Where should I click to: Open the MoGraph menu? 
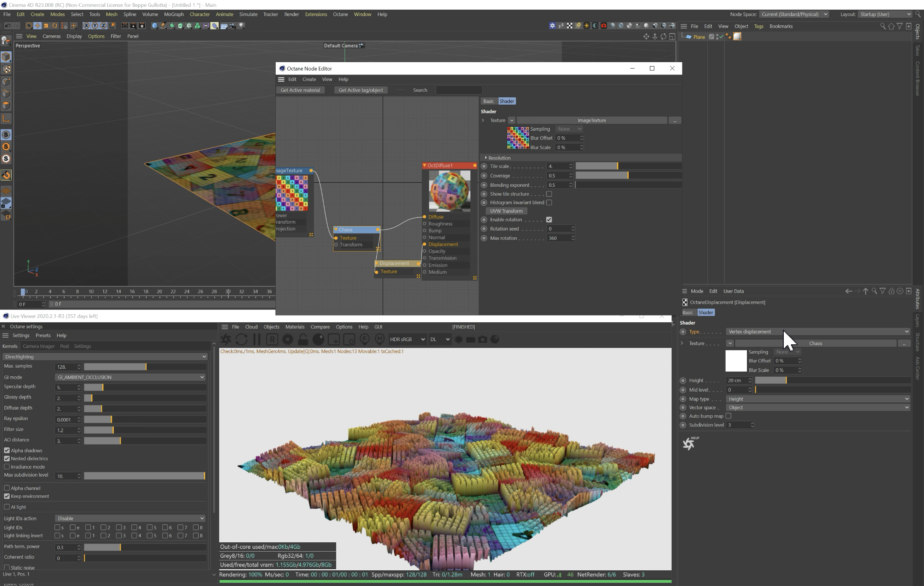(174, 14)
